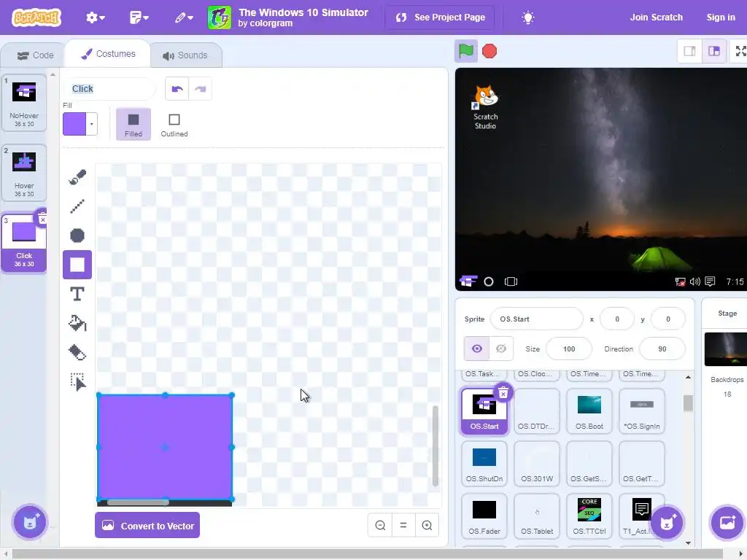747x560 pixels.
Task: Click the sprite name field OS.Start
Action: click(x=536, y=319)
